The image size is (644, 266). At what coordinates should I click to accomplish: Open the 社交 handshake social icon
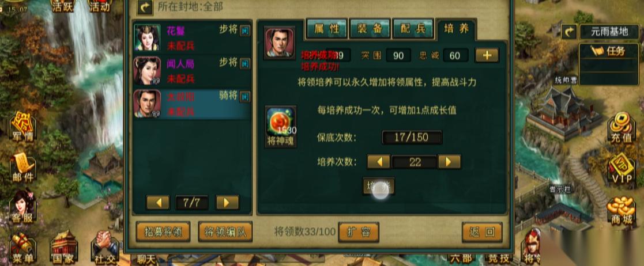pos(105,247)
